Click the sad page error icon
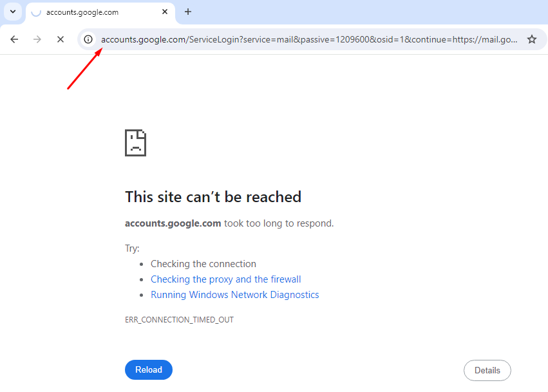Screen dimensions: 548x392 [135, 142]
